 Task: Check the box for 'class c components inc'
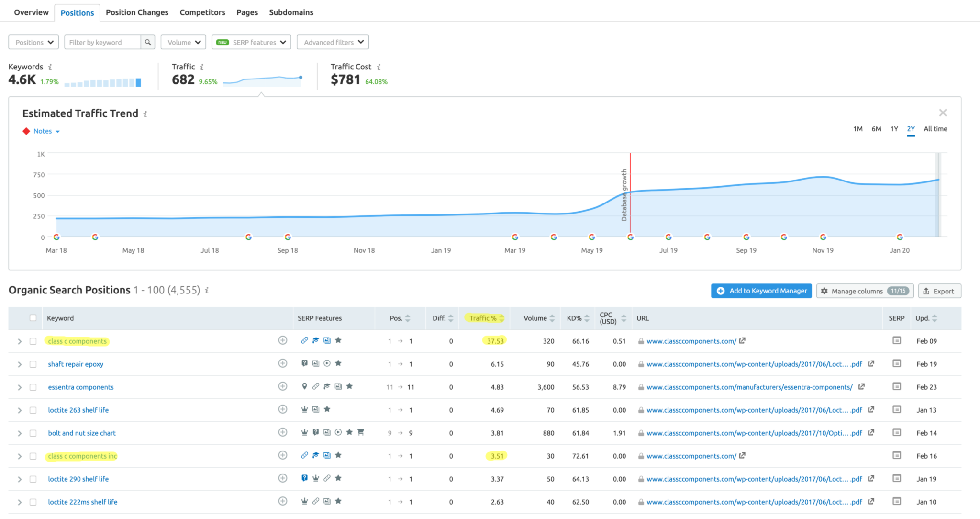tap(33, 456)
